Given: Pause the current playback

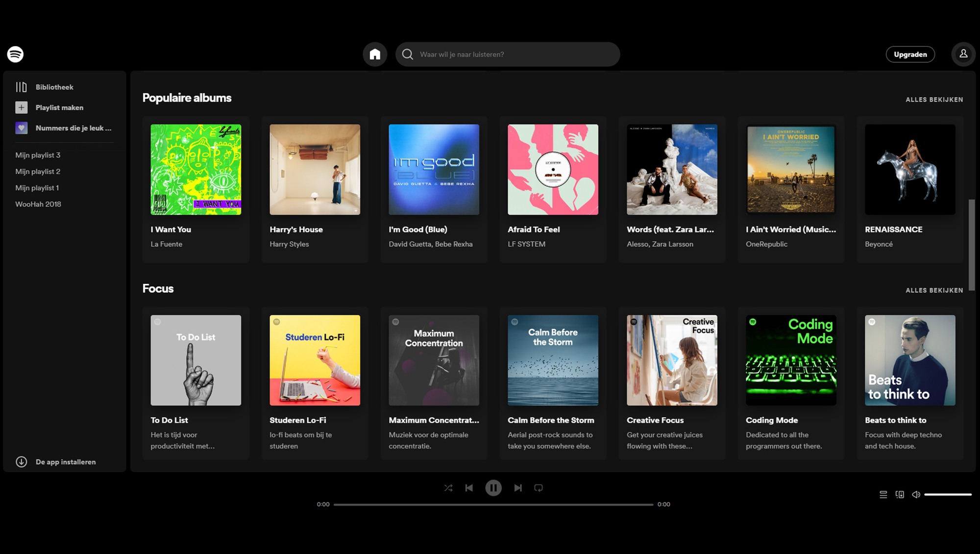Looking at the screenshot, I should [x=493, y=488].
